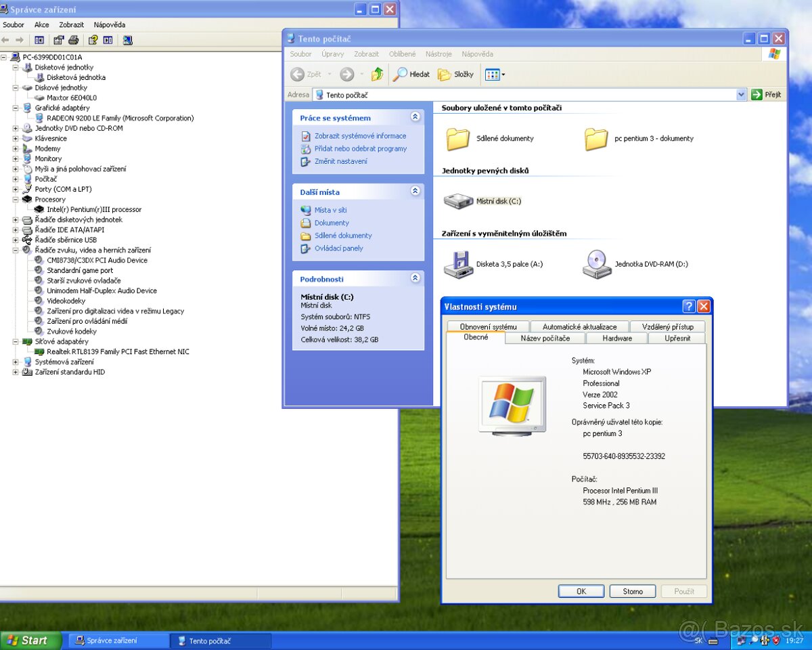This screenshot has width=812, height=650.
Task: Toggle the Složky folders pane
Action: 448,74
